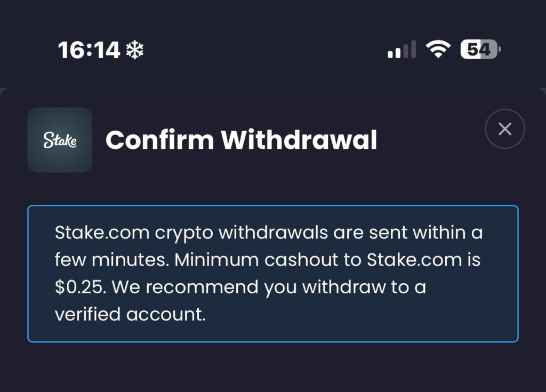Image resolution: width=546 pixels, height=392 pixels.
Task: Tap the snowflake icon beside the clock
Action: [135, 51]
